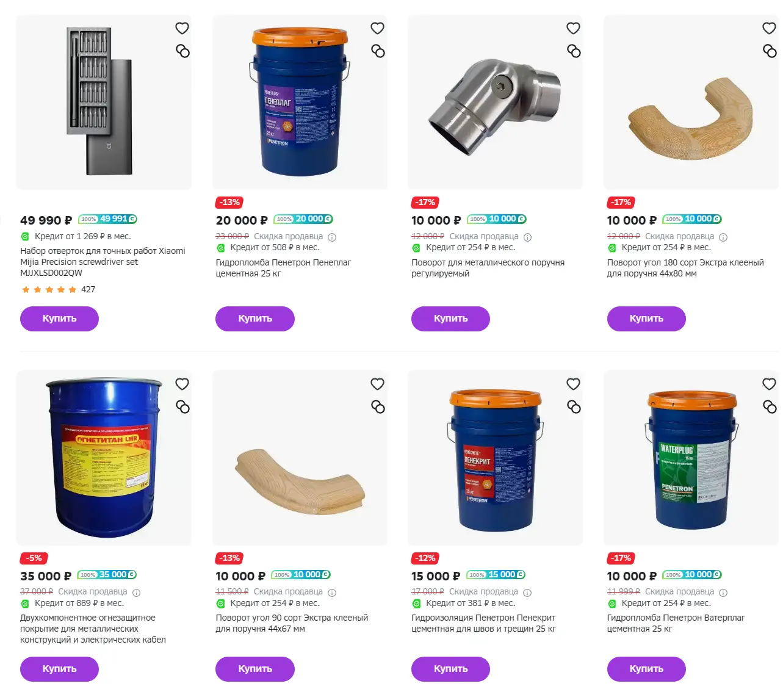Image resolution: width=783 pixels, height=700 pixels.
Task: Add Пенекрит гидроизоляция to comparison
Action: pos(574,406)
